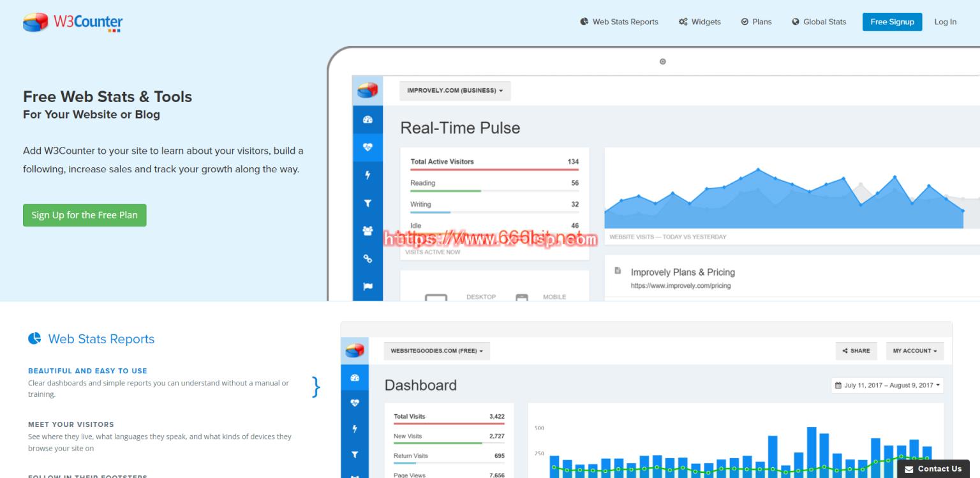Click the pie chart icon beside Web Stats Reports heading
Viewport: 980px width, 478px height.
pyautogui.click(x=34, y=338)
